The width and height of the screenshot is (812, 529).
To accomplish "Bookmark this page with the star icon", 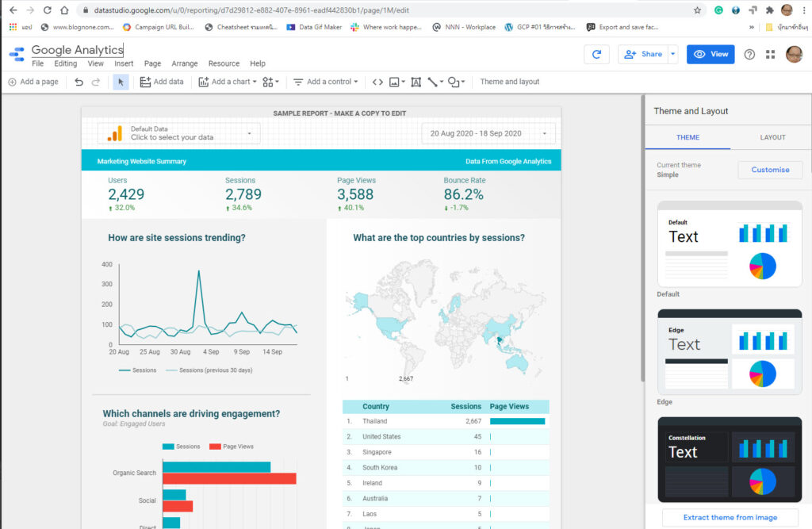I will click(x=698, y=10).
